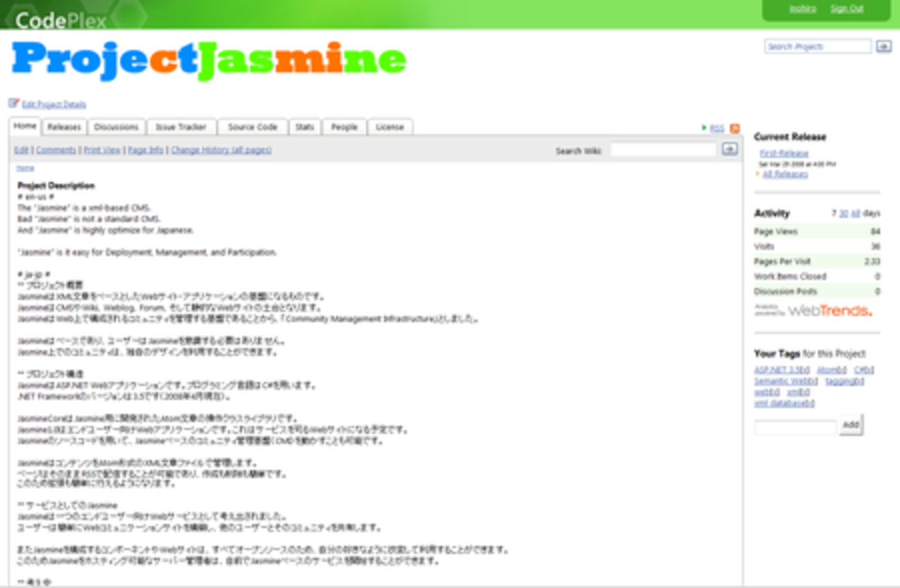Click the All Releases link

785,175
